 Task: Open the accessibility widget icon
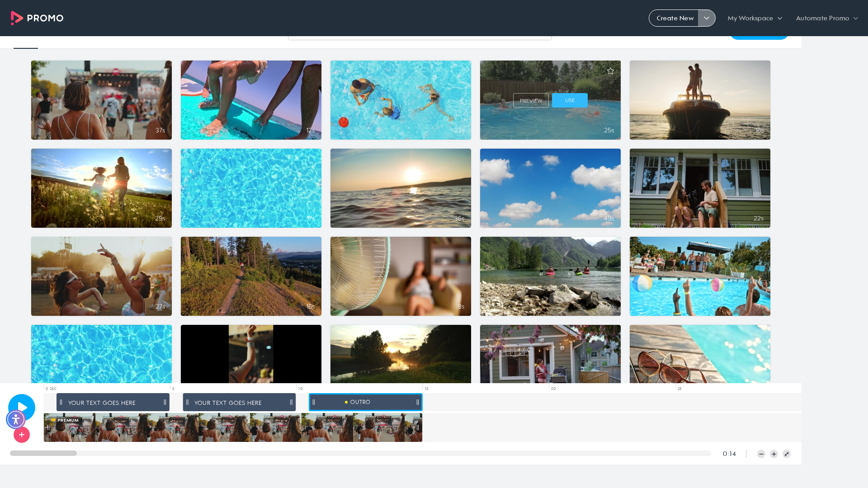16,419
